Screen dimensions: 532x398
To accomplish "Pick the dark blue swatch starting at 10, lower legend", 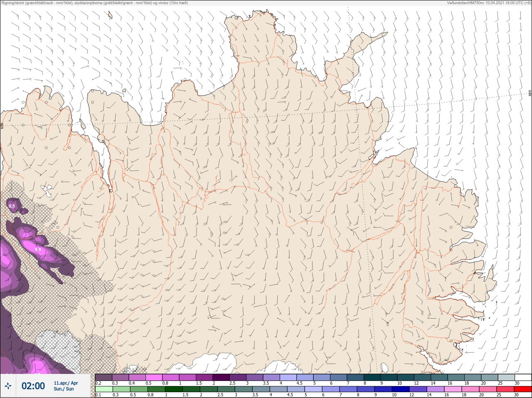I will pos(401,389).
